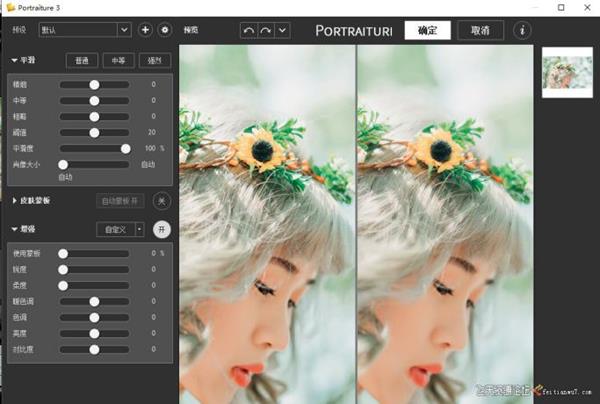Select the 强烈 smoothing preset

155,61
